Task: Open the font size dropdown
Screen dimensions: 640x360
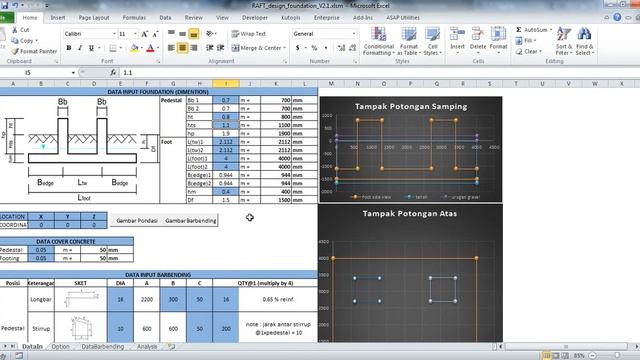Action: [135, 34]
